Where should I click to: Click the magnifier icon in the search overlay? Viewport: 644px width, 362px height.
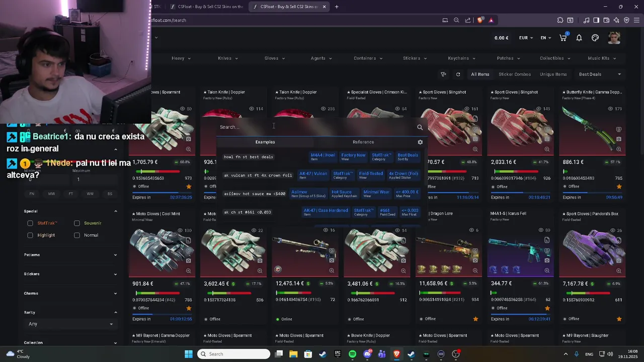420,127
